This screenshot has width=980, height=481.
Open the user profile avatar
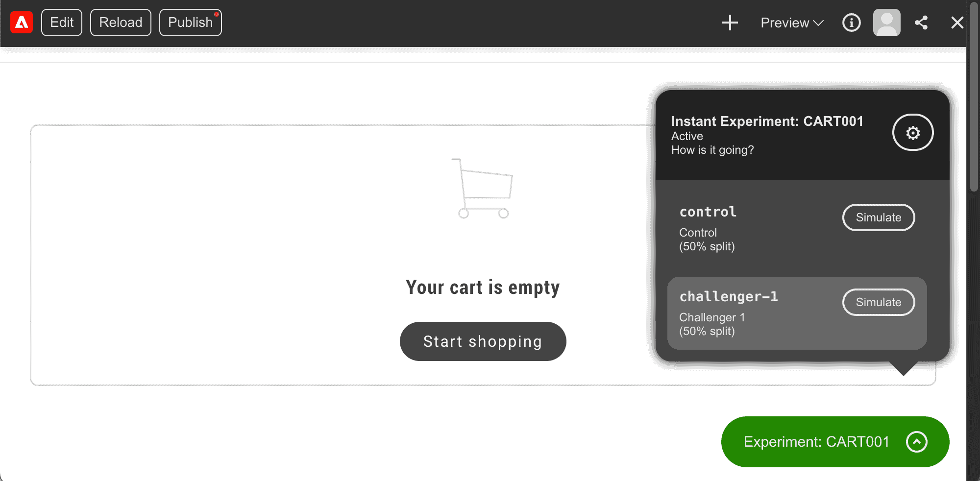[887, 23]
